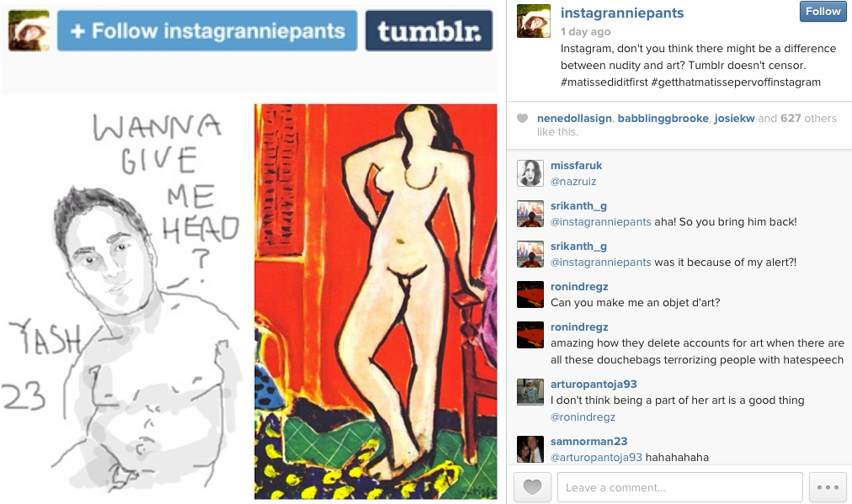Click the @nazruiz mention
The image size is (852, 504).
point(573,182)
